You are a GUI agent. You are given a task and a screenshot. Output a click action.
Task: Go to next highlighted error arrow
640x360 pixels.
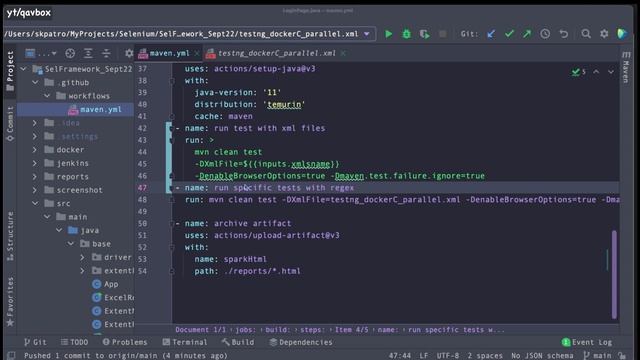[611, 72]
